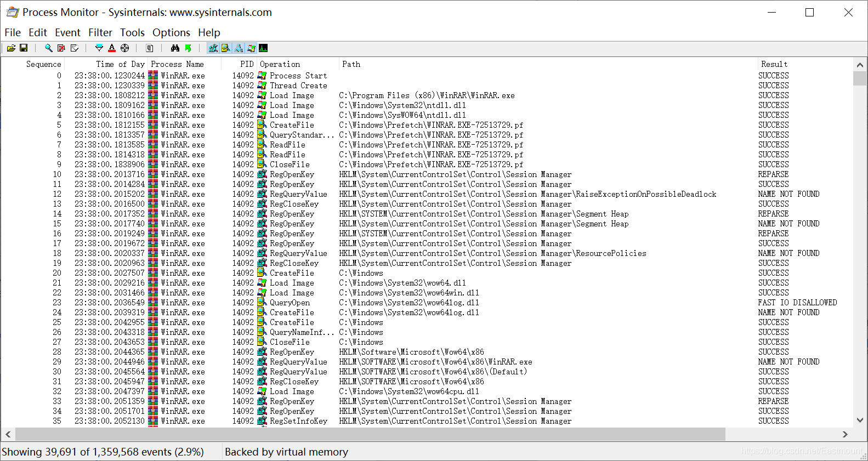Open the Edit menu
Image resolution: width=868 pixels, height=461 pixels.
[38, 32]
